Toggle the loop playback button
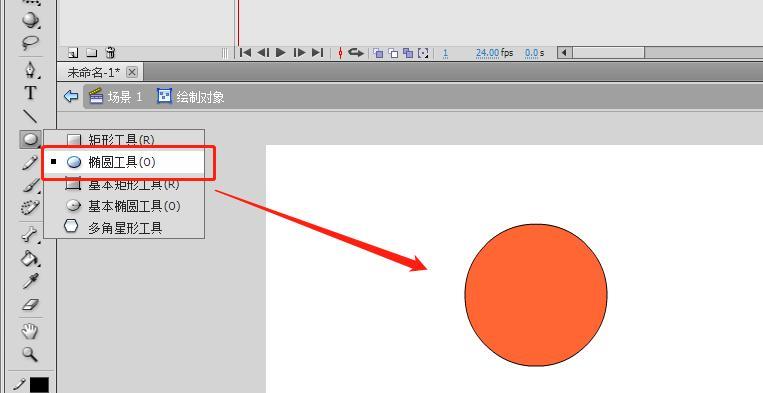763x393 pixels. tap(356, 53)
